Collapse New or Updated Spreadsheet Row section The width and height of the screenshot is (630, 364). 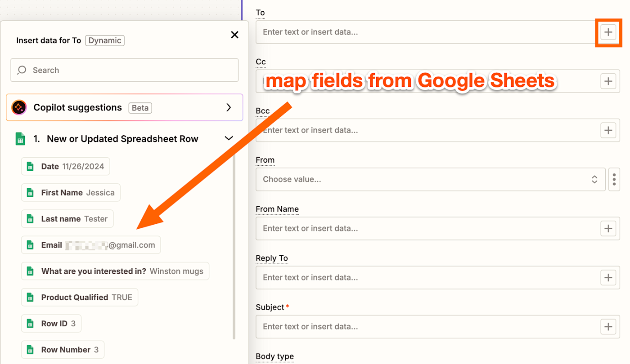tap(229, 138)
